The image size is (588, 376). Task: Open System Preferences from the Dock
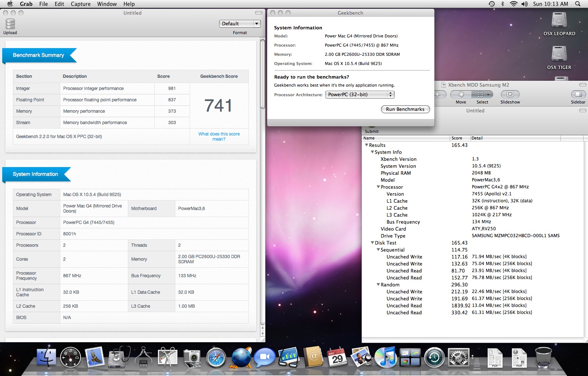click(459, 357)
